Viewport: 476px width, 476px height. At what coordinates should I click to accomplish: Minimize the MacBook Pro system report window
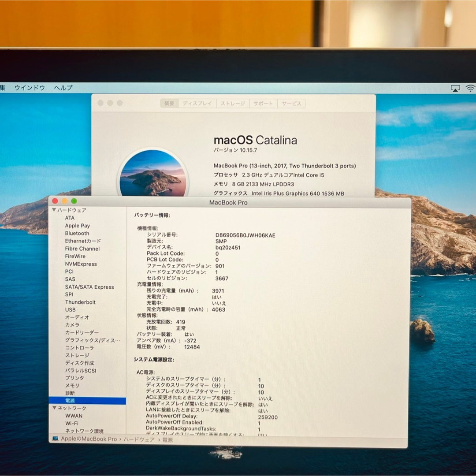65,201
